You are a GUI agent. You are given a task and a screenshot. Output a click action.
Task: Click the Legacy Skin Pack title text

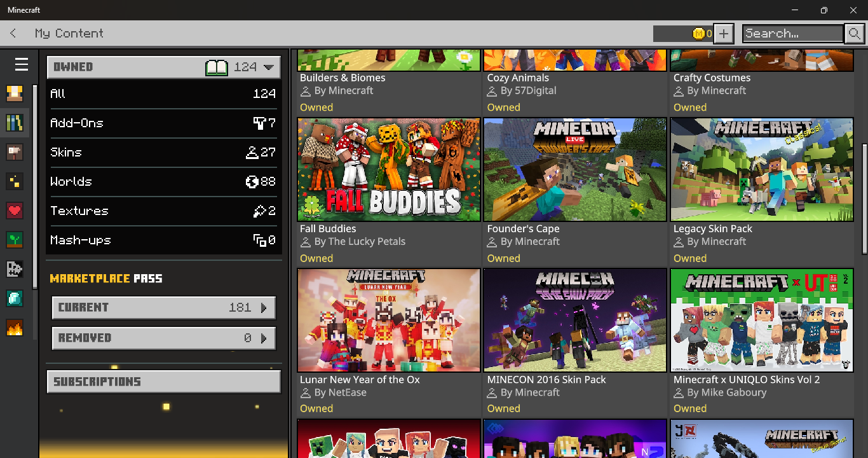pos(713,228)
